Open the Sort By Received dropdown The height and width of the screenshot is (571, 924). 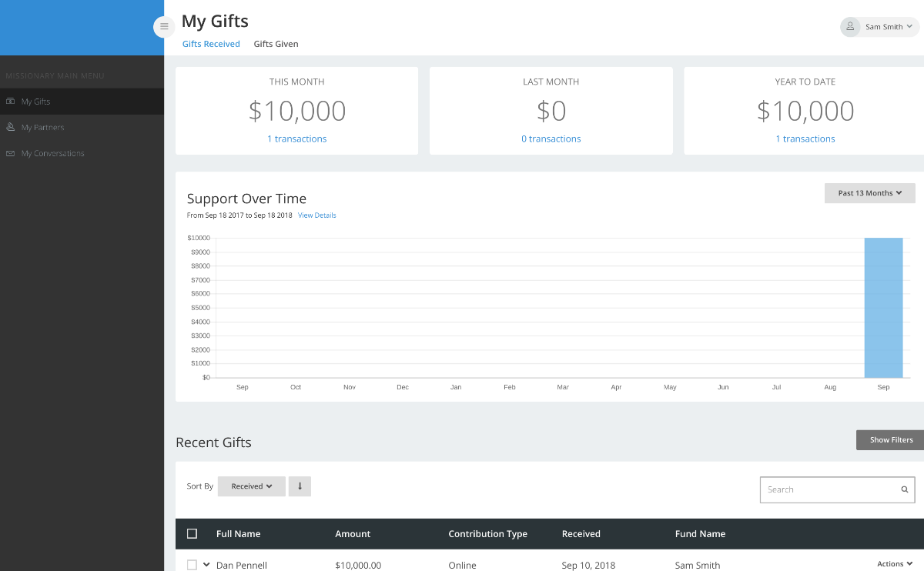pyautogui.click(x=252, y=486)
